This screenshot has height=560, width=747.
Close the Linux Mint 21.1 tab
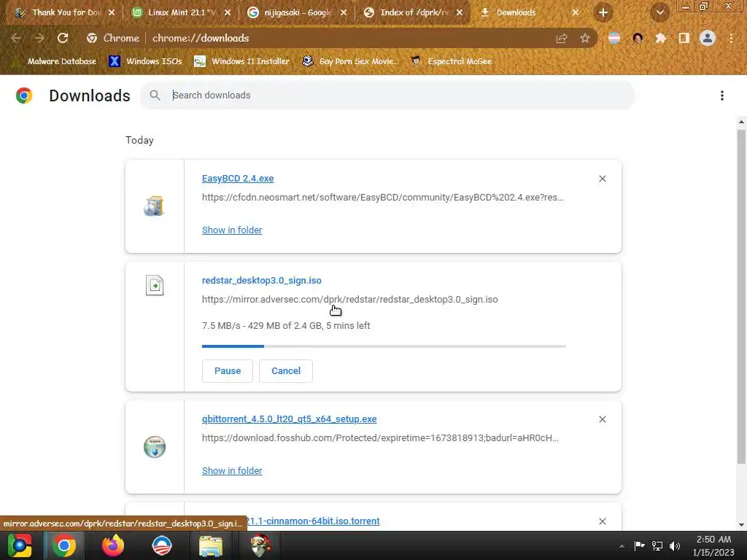point(228,13)
